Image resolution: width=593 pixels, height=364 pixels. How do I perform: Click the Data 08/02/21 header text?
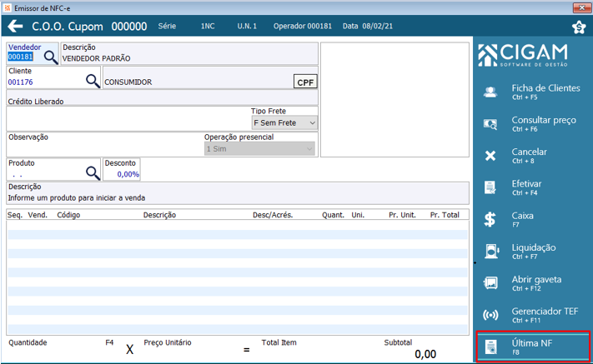click(368, 26)
